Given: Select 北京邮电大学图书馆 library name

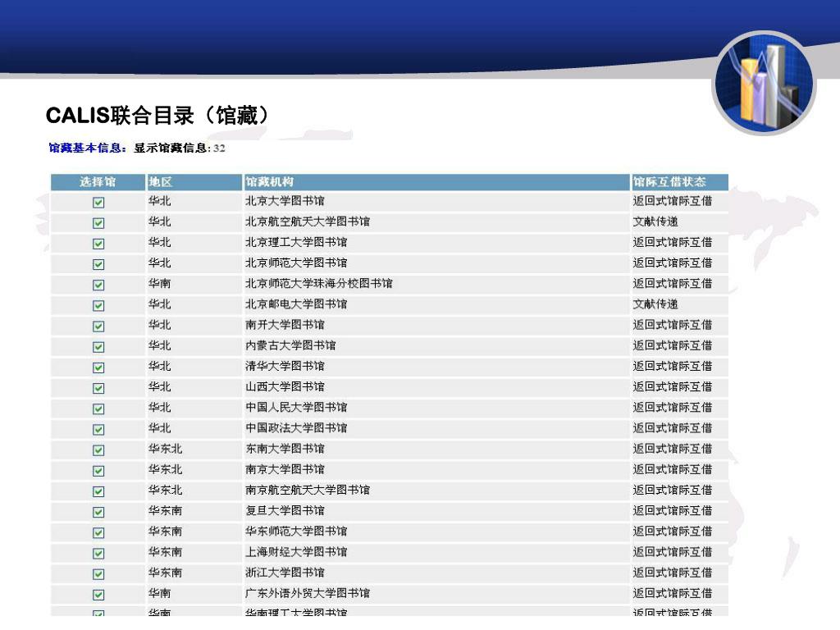Looking at the screenshot, I should point(296,304).
